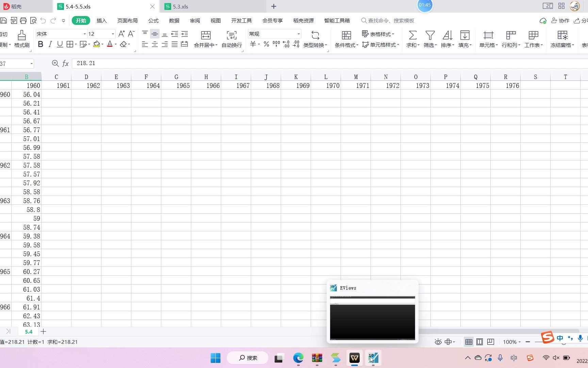
Task: Click the Home (开始) tab button
Action: tap(81, 20)
